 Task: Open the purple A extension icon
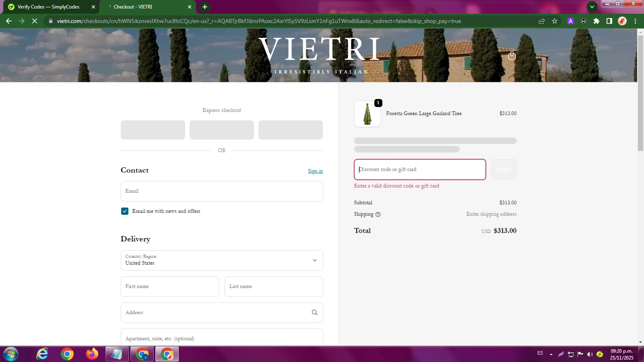pos(571,21)
